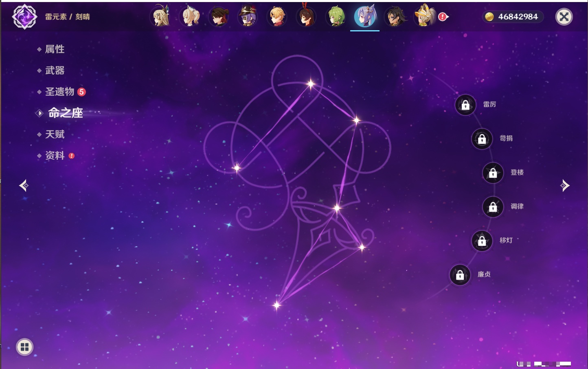Select the blonde ponytail character portrait

(x=190, y=17)
